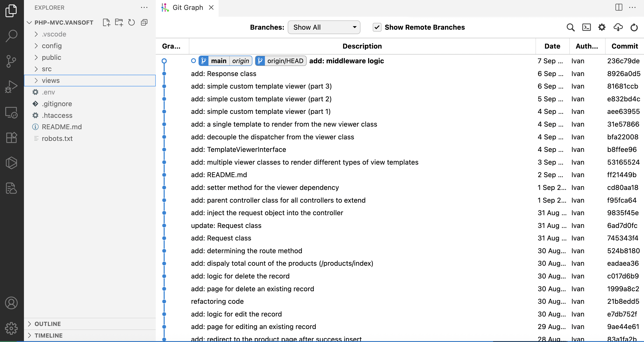Viewport: 644px width, 342px height.
Task: Open Run and Debug panel
Action: pyautogui.click(x=11, y=87)
